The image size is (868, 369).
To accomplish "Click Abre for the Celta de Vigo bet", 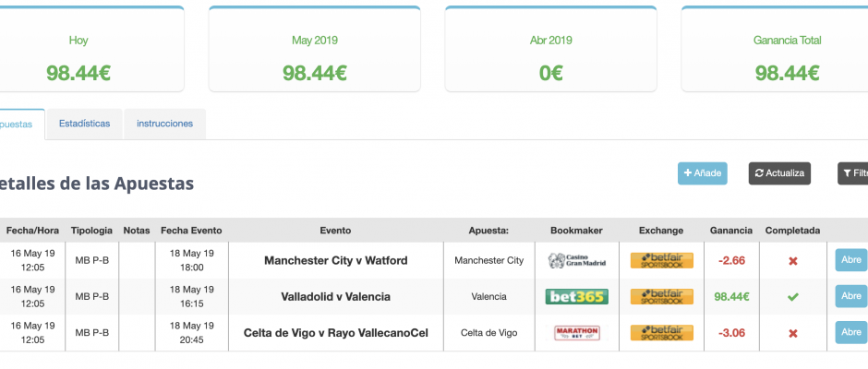I will click(851, 332).
